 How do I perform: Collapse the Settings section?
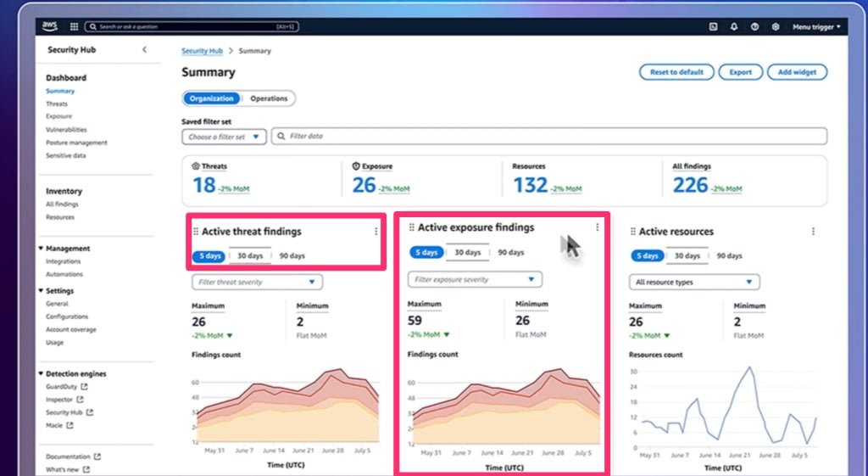tap(41, 290)
